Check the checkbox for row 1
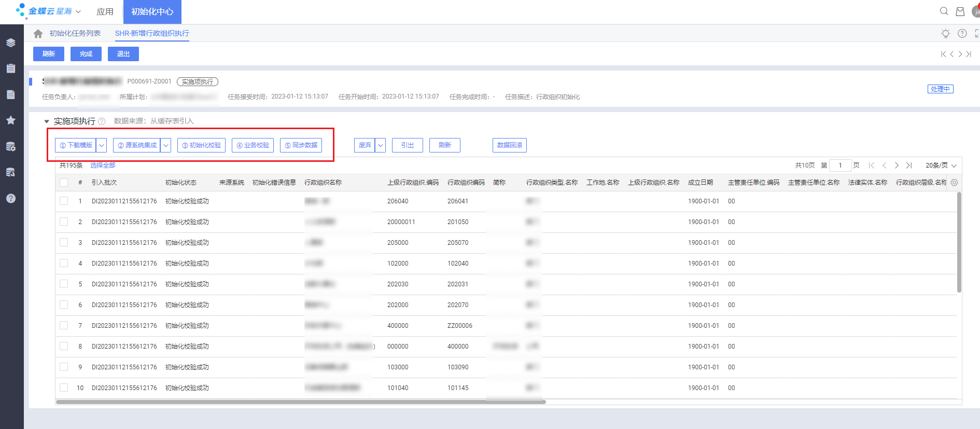This screenshot has height=429, width=980. pyautogui.click(x=64, y=201)
